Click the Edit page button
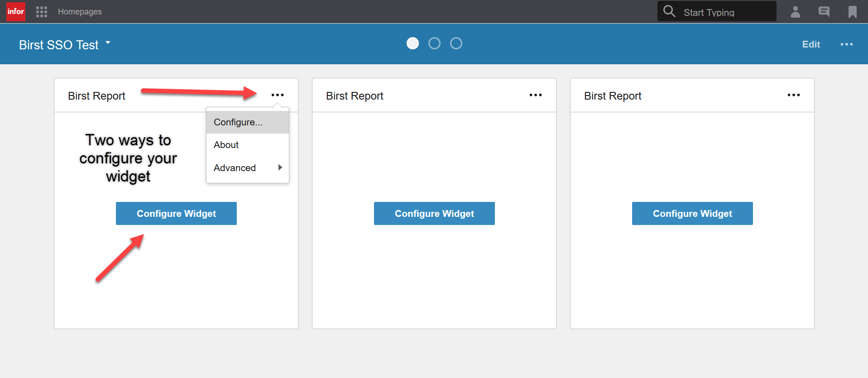Image resolution: width=868 pixels, height=378 pixels. [811, 44]
